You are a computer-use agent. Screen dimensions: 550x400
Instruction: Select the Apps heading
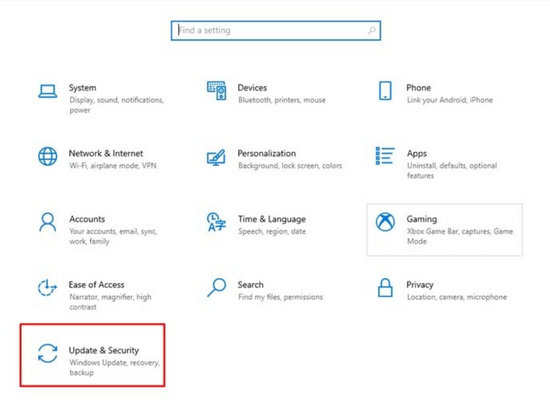(x=417, y=154)
